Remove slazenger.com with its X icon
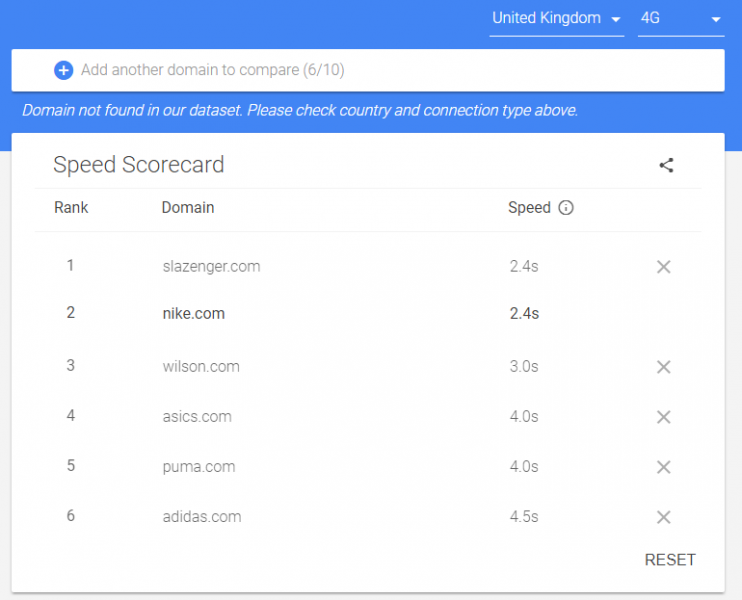 tap(663, 267)
